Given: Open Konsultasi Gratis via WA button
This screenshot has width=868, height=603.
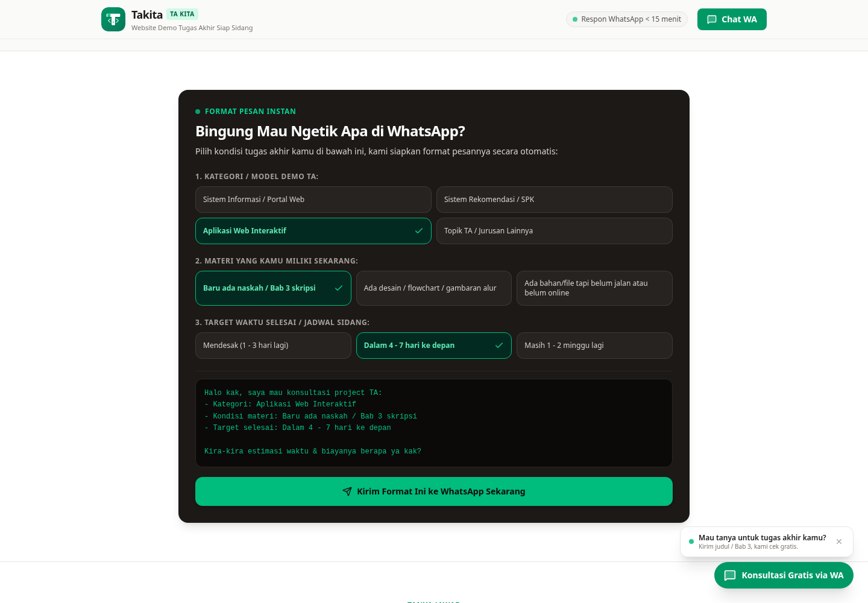Looking at the screenshot, I should 784,575.
